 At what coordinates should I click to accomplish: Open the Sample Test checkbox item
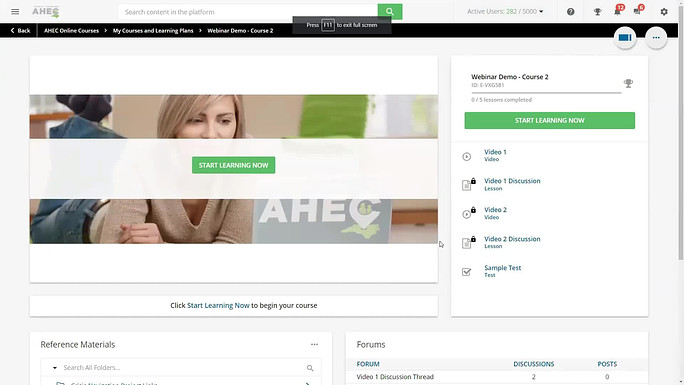[466, 272]
